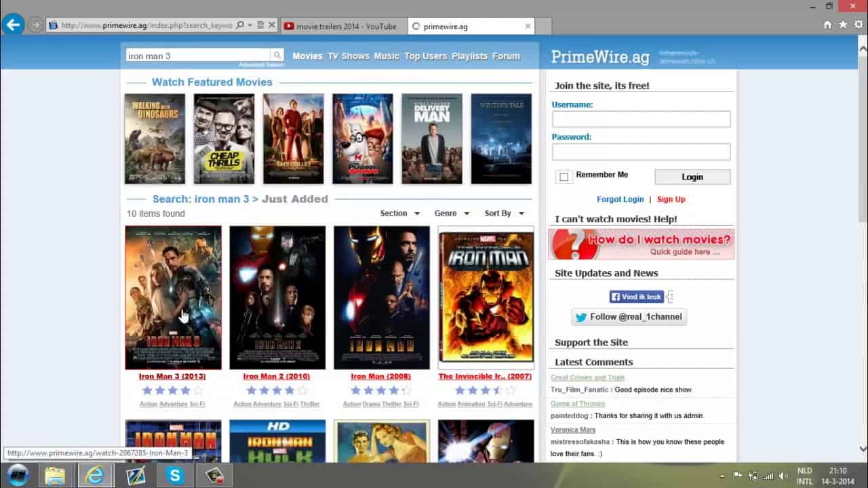Open the favorites star icon
The height and width of the screenshot is (488, 868).
coord(843,24)
